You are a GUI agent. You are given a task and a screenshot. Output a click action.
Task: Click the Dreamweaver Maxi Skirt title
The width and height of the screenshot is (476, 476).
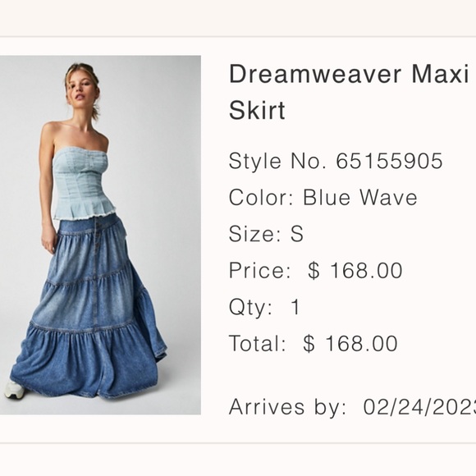[x=349, y=92]
